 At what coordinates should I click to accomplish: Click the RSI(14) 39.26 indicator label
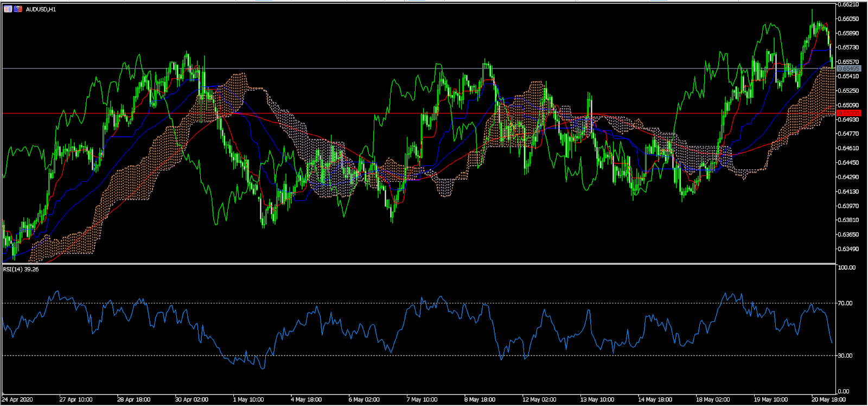(x=21, y=269)
